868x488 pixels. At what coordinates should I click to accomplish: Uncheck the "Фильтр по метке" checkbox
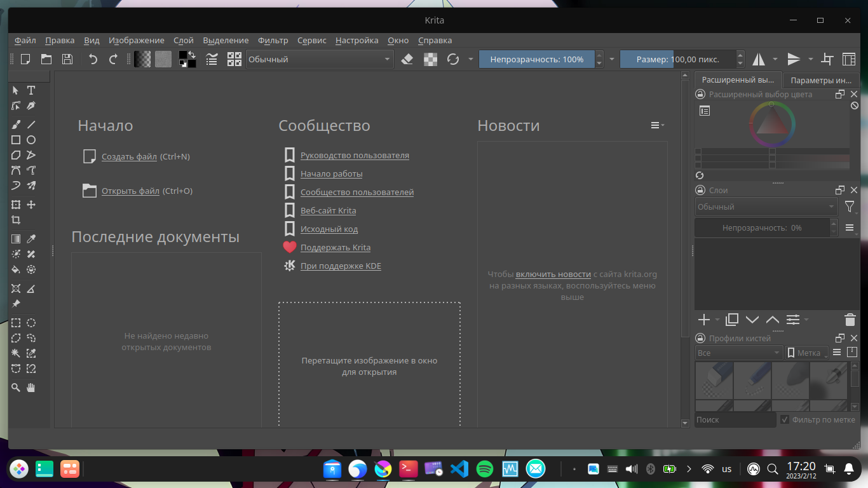(785, 419)
